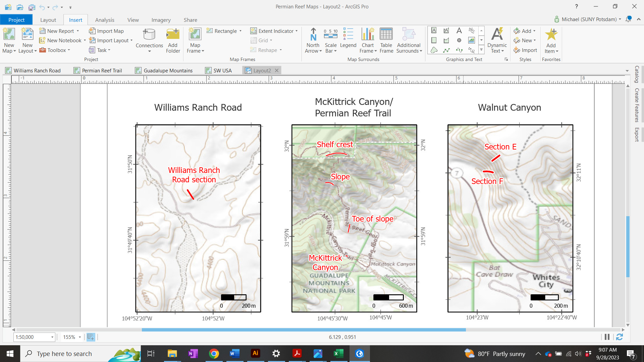Screen dimensions: 644x362
Task: Insert a Legend
Action: 348,40
